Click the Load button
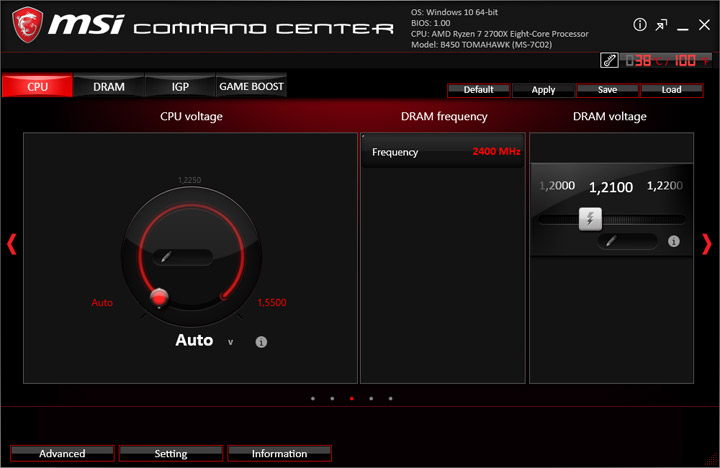Image resolution: width=720 pixels, height=468 pixels. [x=671, y=90]
